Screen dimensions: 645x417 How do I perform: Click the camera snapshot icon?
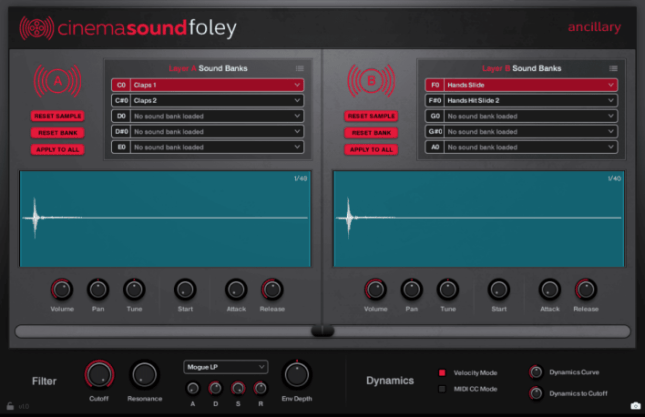point(636,406)
